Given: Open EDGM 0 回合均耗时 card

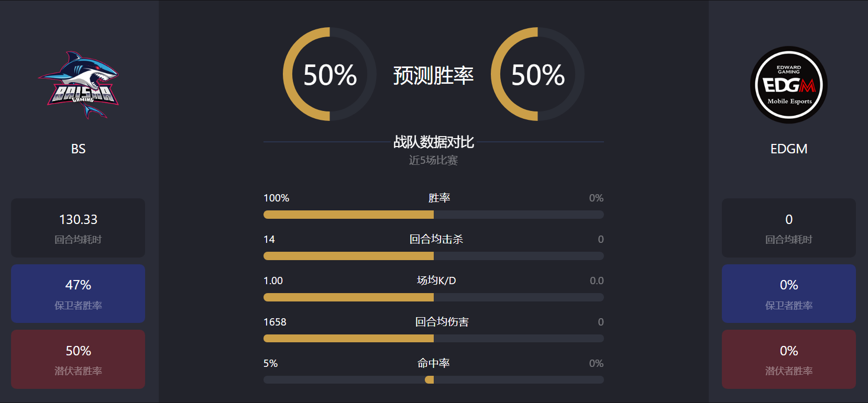Looking at the screenshot, I should coord(789,228).
